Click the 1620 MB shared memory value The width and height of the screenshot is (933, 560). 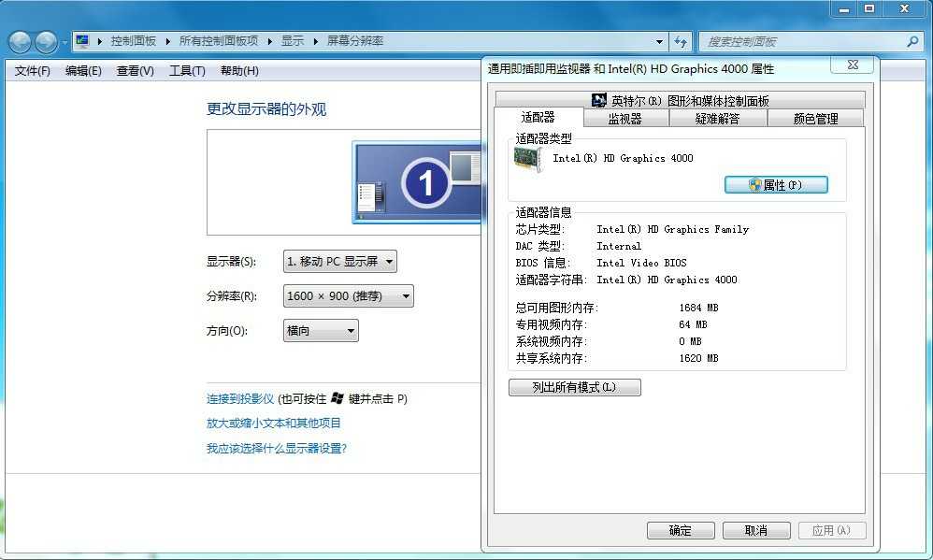tap(698, 358)
